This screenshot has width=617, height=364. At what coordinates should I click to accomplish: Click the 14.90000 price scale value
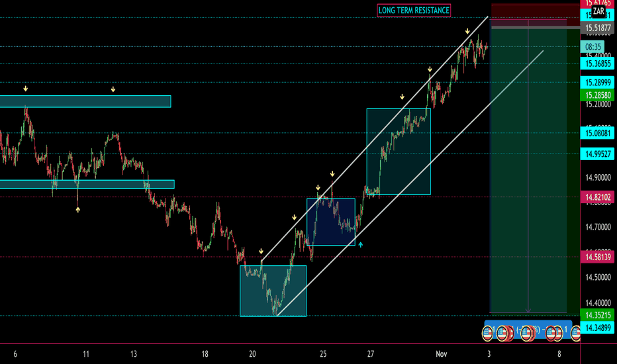598,177
